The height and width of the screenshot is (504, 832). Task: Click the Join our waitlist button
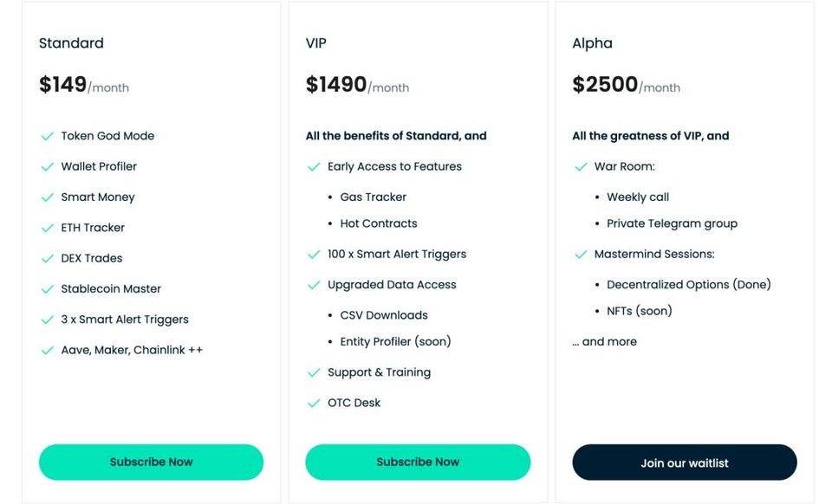pyautogui.click(x=684, y=462)
